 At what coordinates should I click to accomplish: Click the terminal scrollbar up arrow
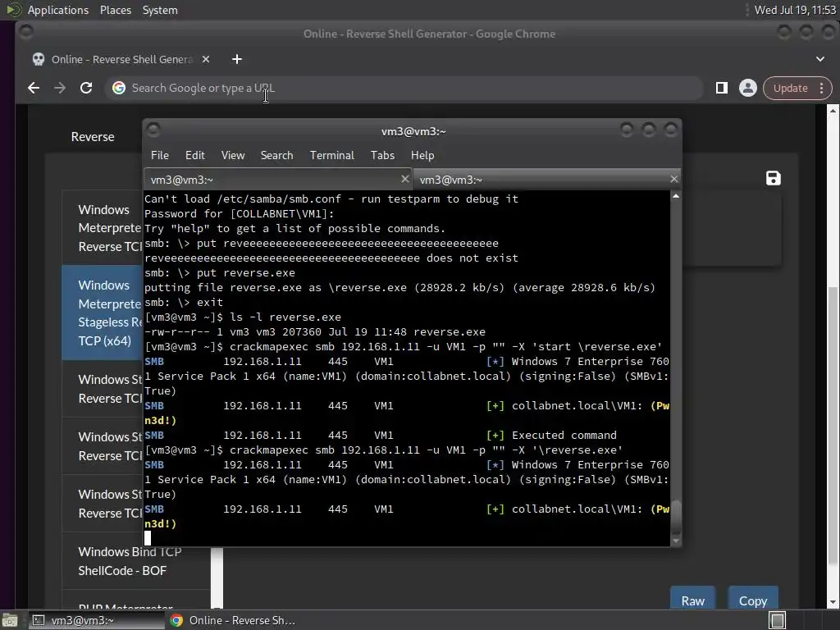pyautogui.click(x=676, y=196)
